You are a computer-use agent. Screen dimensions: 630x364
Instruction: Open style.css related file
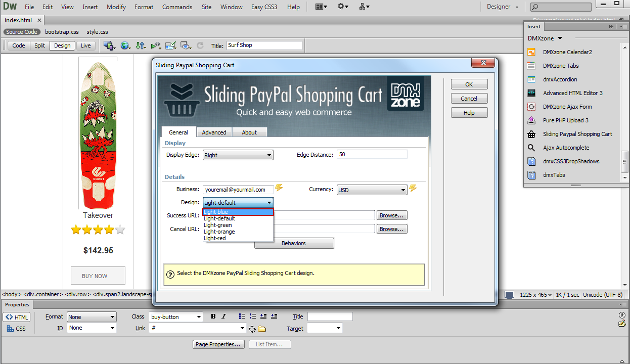click(97, 32)
